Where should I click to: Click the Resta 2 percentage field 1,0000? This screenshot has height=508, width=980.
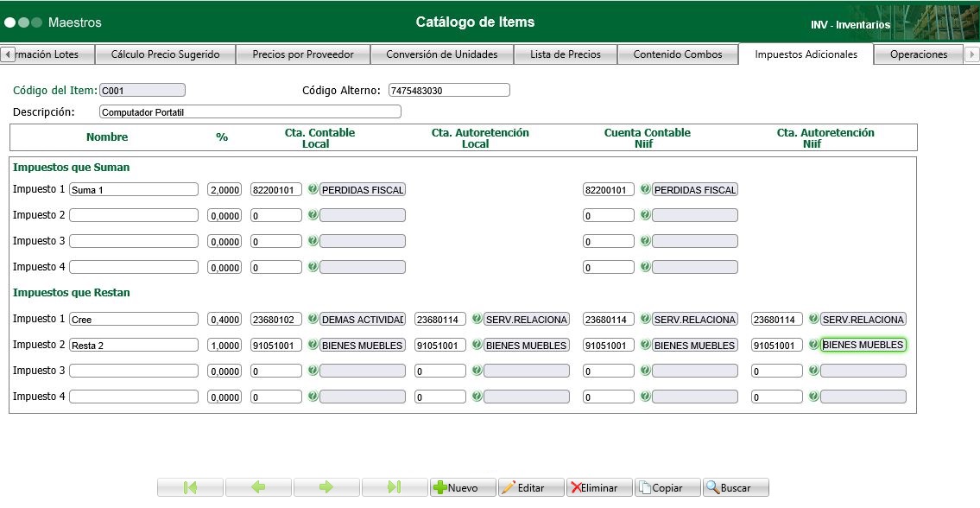(x=224, y=345)
